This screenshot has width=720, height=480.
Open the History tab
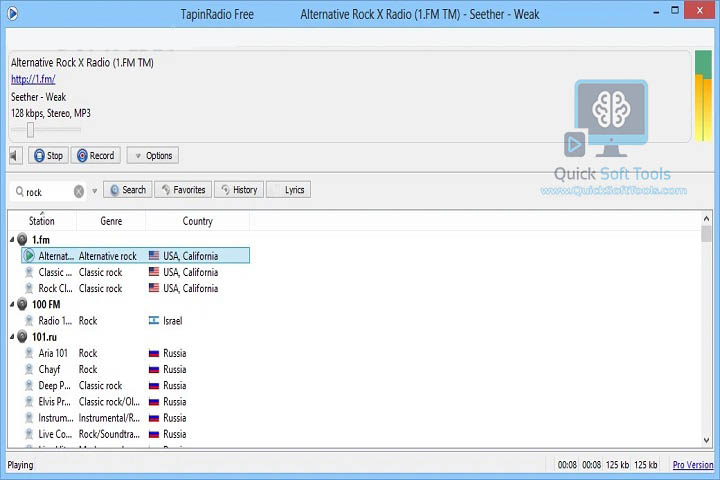(239, 190)
